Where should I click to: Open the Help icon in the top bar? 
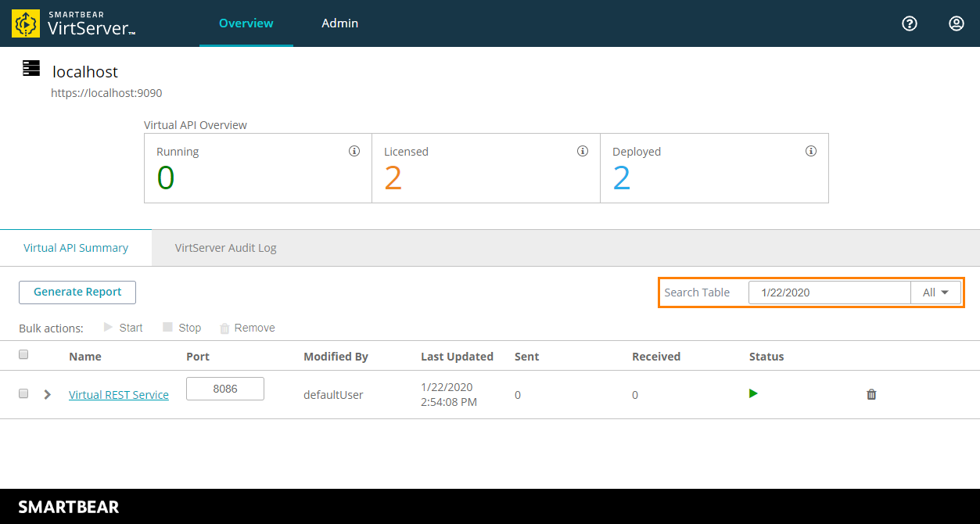(909, 23)
